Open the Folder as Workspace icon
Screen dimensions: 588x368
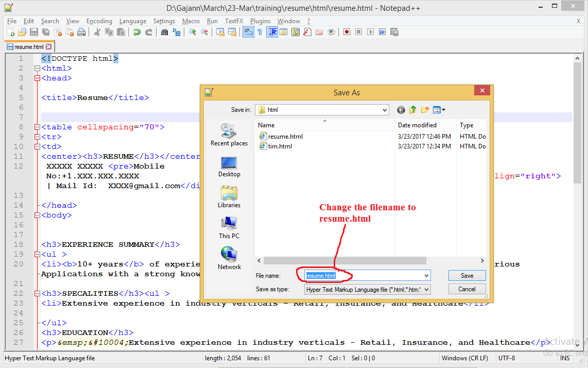pyautogui.click(x=319, y=32)
